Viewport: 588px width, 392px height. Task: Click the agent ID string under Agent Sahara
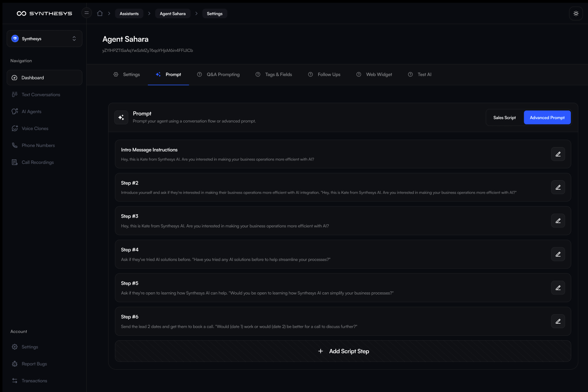148,50
